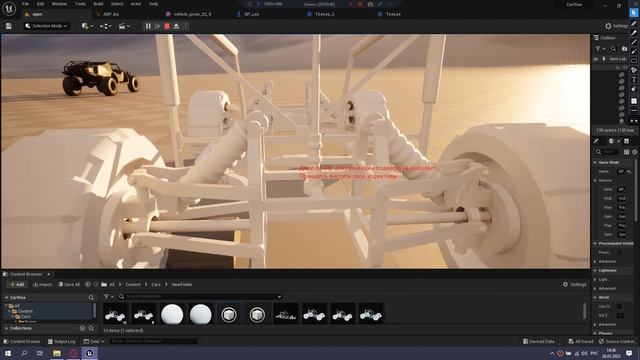The image size is (640, 360).
Task: Click the Windows Start button
Action: [8, 353]
